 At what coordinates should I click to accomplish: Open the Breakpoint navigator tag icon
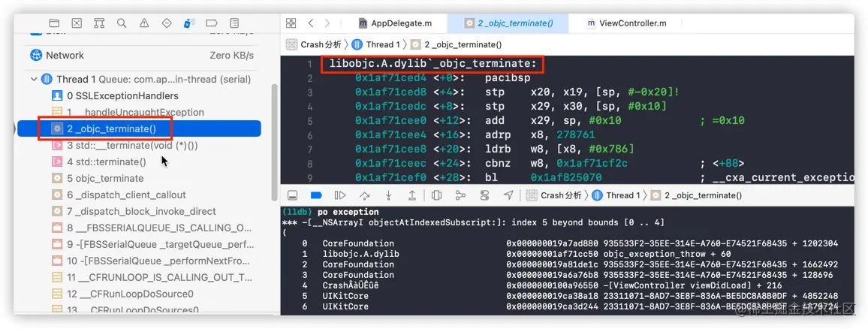tap(212, 23)
